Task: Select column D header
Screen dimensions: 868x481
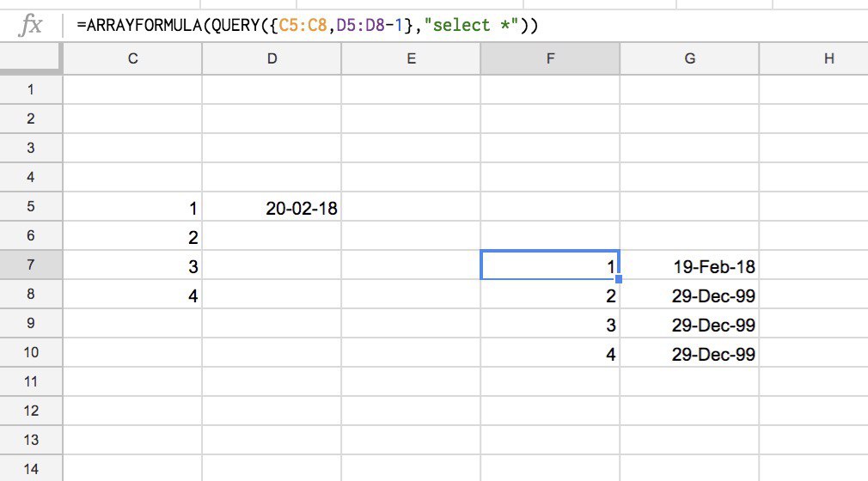Action: pos(272,58)
